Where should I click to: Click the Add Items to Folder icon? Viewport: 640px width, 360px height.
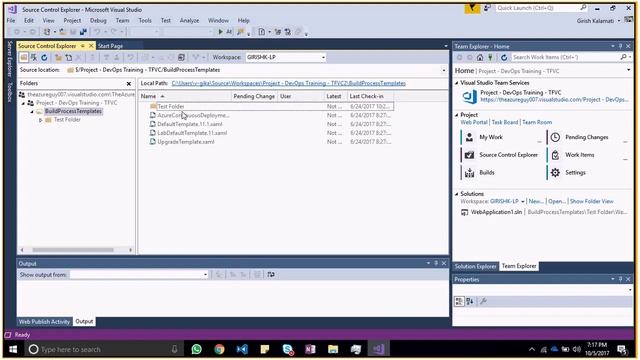[x=69, y=58]
